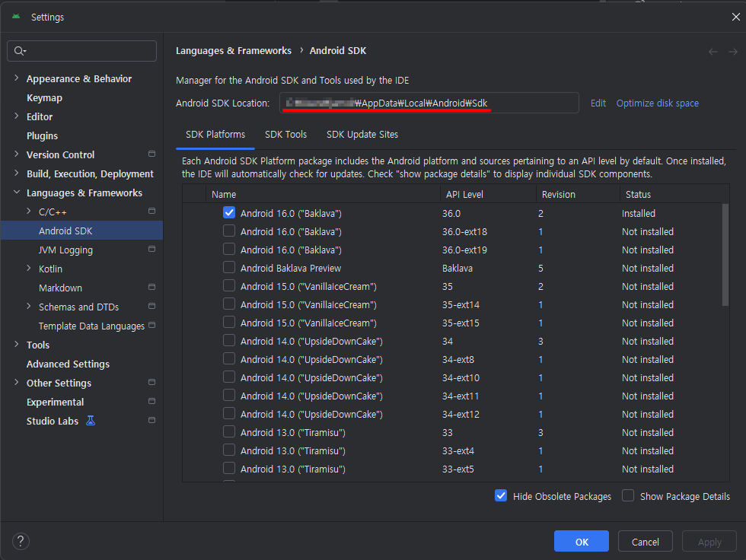The height and width of the screenshot is (560, 746).
Task: Check Android 16.0 Baklava 36.0-ext19
Action: 229,249
